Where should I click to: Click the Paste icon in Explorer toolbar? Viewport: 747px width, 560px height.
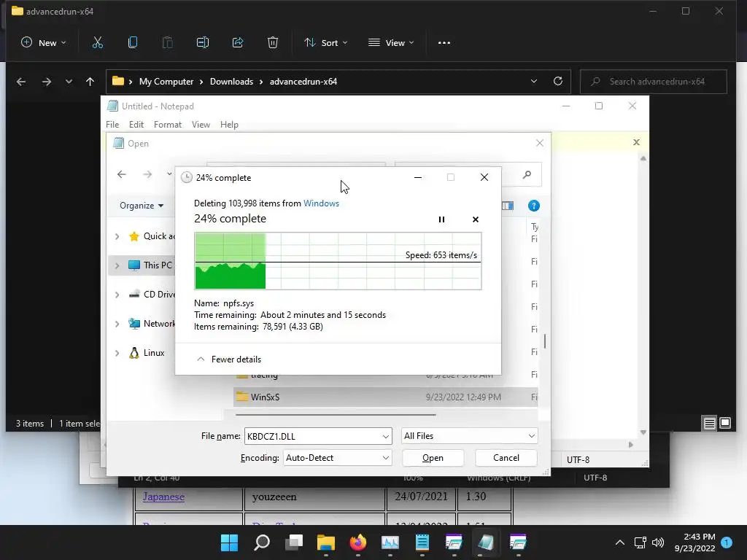(168, 43)
